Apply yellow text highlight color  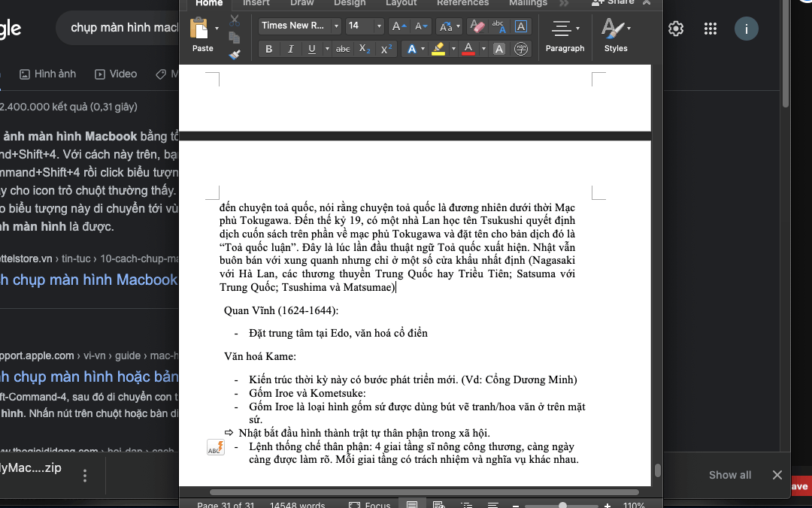[x=438, y=49]
